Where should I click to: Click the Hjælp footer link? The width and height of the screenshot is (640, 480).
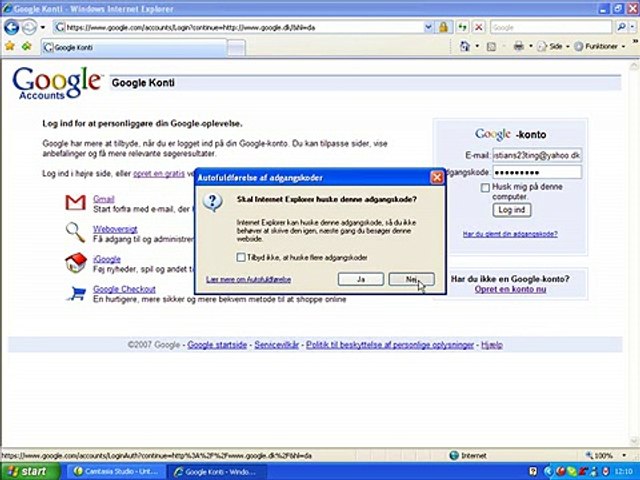click(x=492, y=345)
